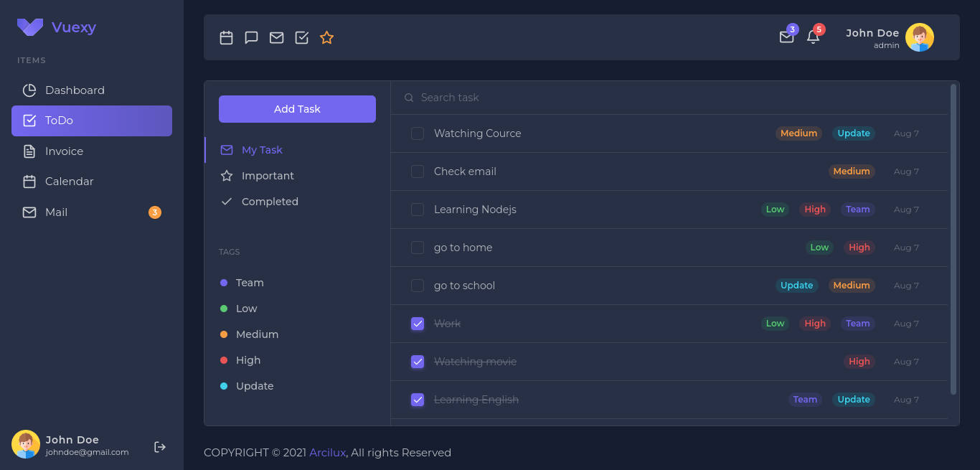The height and width of the screenshot is (470, 980).
Task: Uncheck the completed Work task
Action: [x=417, y=324]
